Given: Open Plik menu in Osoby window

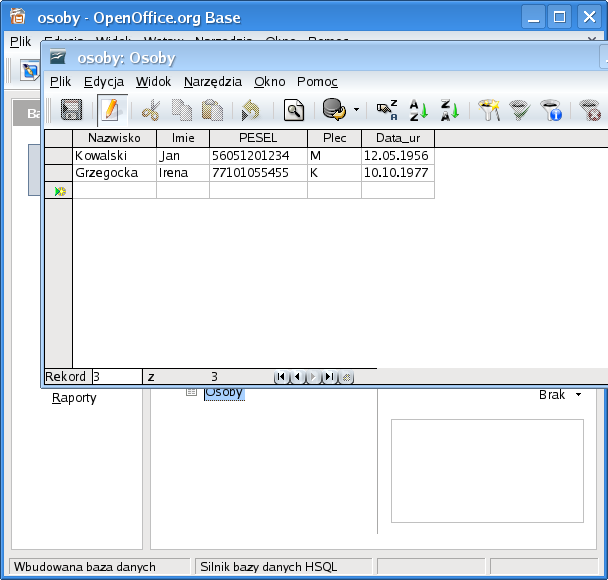Looking at the screenshot, I should click(x=60, y=82).
